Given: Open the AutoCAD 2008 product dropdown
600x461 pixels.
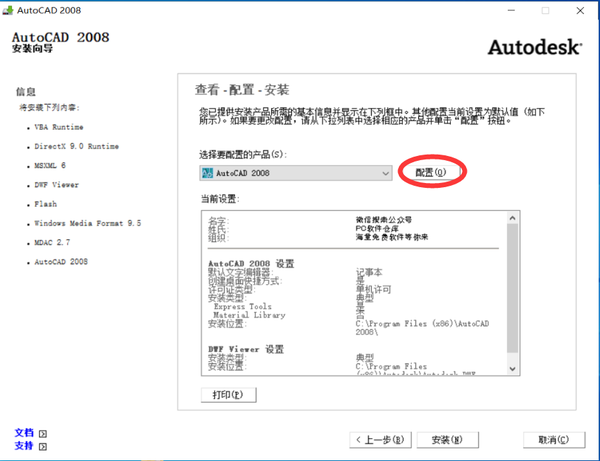Looking at the screenshot, I should (x=296, y=173).
